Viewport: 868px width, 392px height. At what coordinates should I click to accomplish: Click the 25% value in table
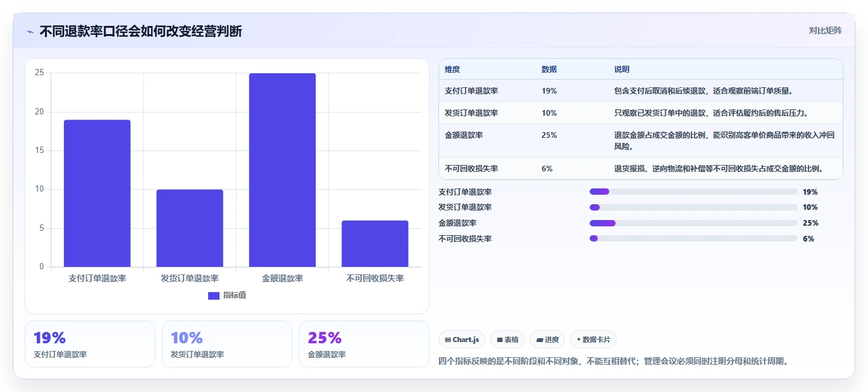coord(549,135)
